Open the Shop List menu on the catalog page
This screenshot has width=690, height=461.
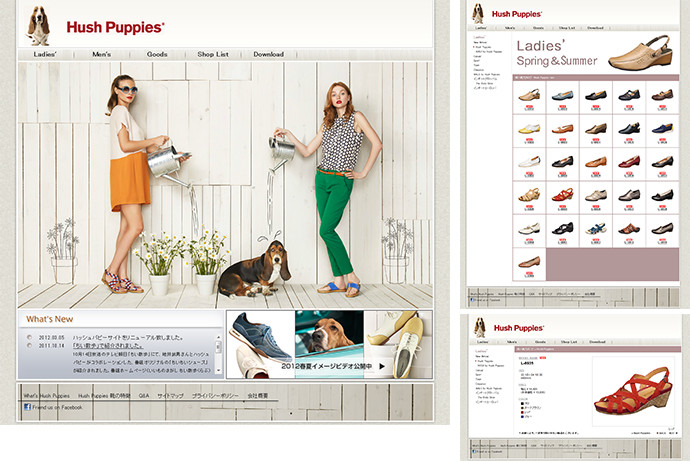pyautogui.click(x=567, y=28)
